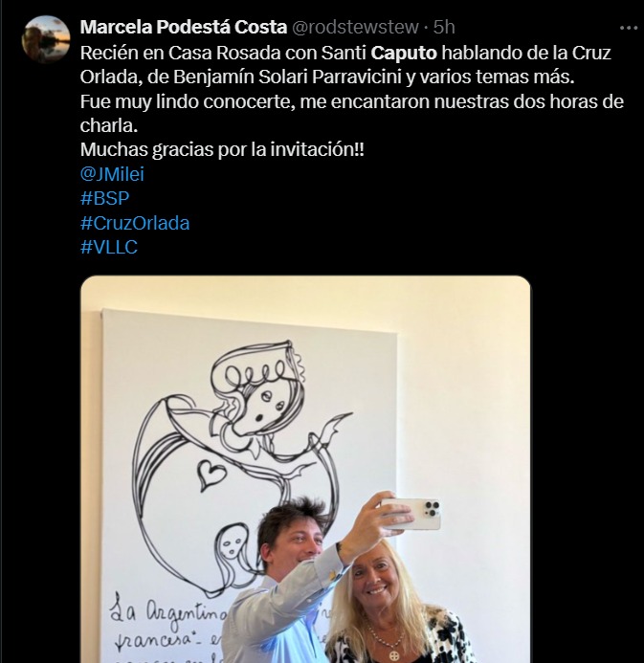Open the 5h timestamp link

tap(444, 27)
